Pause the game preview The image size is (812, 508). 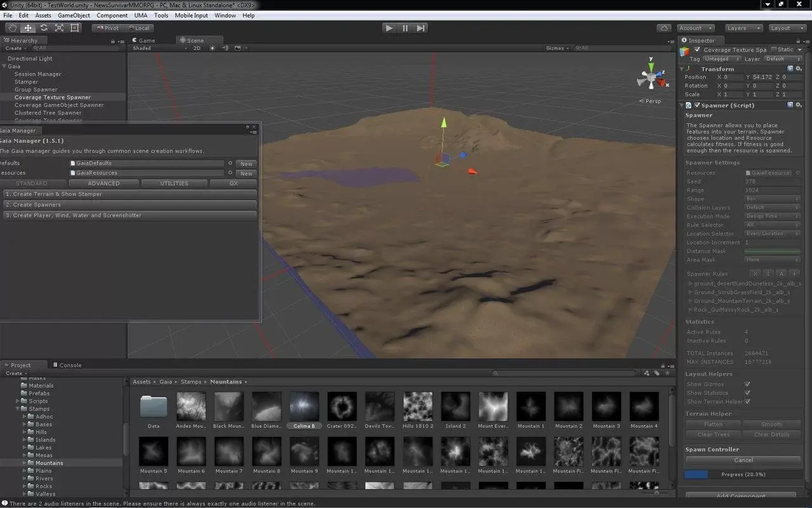click(405, 28)
